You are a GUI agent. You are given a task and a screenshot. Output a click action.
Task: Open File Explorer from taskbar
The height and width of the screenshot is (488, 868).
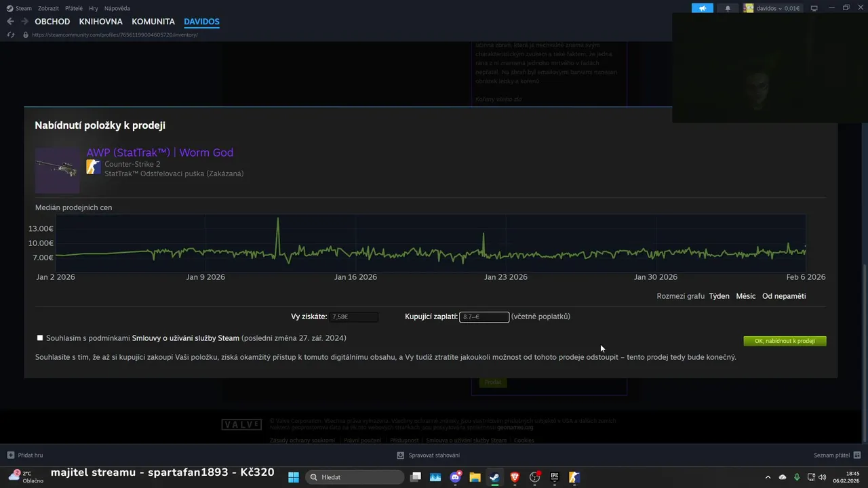pyautogui.click(x=475, y=477)
